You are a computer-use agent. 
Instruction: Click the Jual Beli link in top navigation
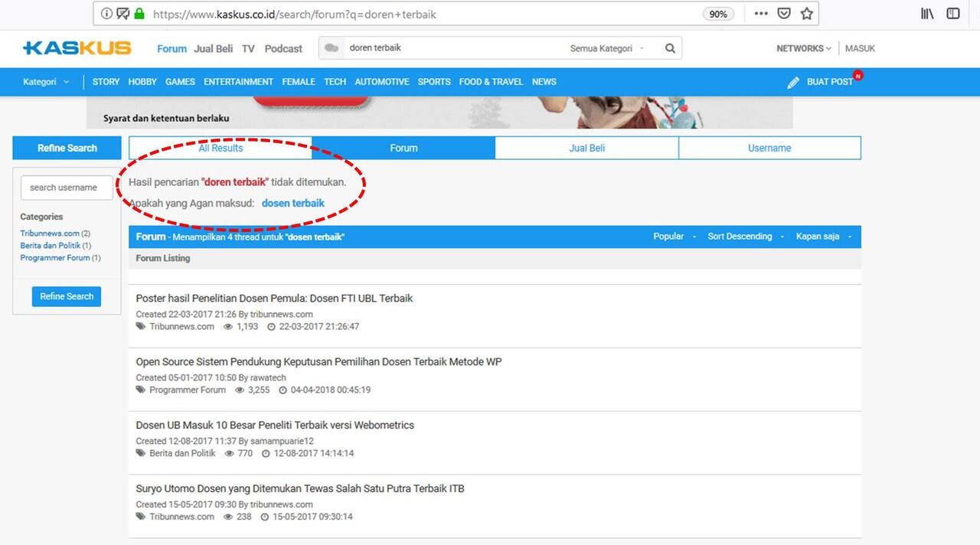(214, 48)
